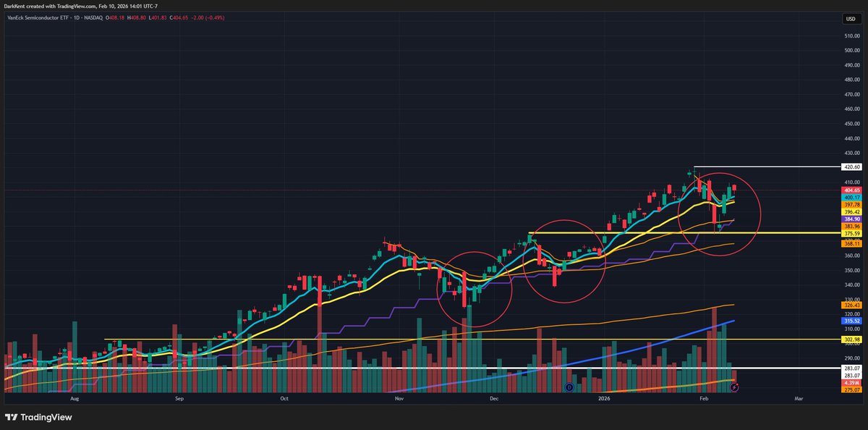
Task: Click the red 404.65 last price label
Action: pos(851,190)
